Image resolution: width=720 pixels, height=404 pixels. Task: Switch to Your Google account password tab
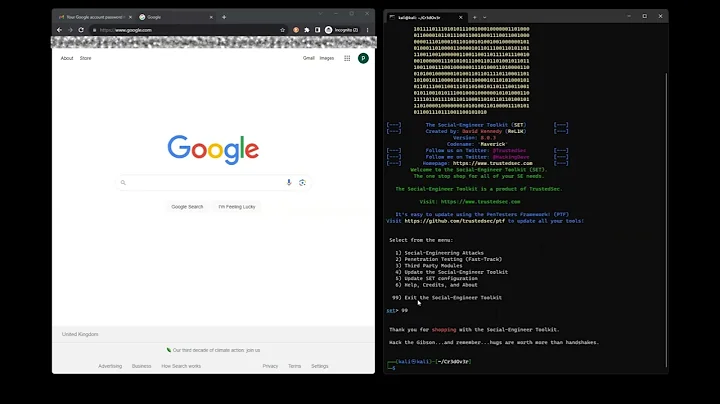[x=96, y=17]
